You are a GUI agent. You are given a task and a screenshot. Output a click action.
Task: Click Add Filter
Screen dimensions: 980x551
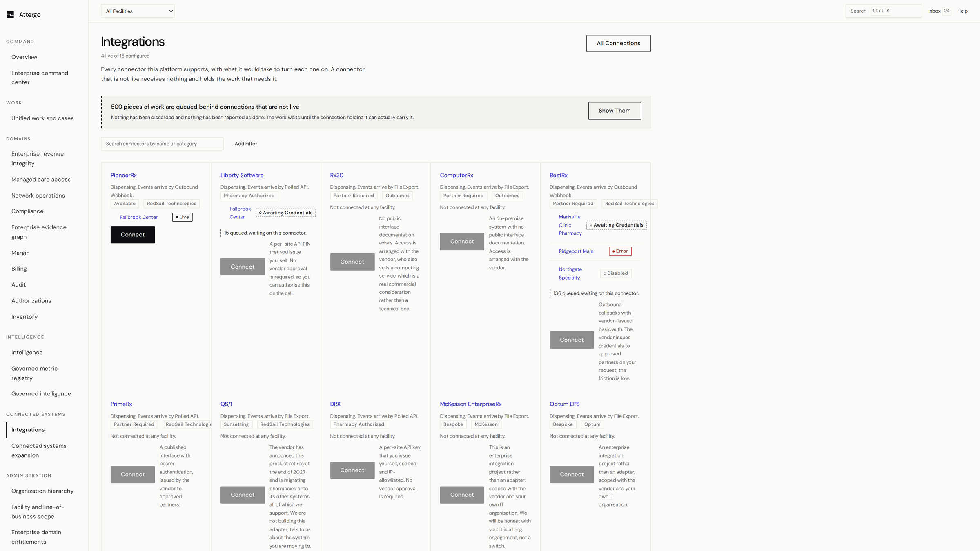246,144
